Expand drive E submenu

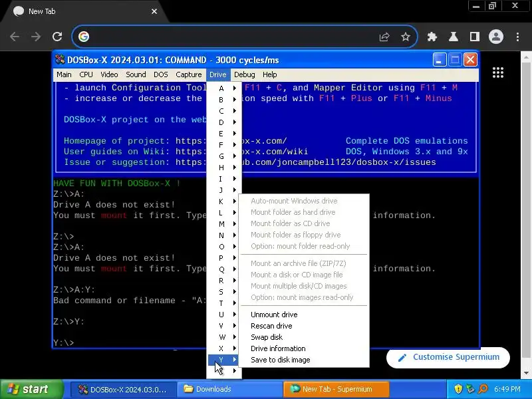point(224,134)
